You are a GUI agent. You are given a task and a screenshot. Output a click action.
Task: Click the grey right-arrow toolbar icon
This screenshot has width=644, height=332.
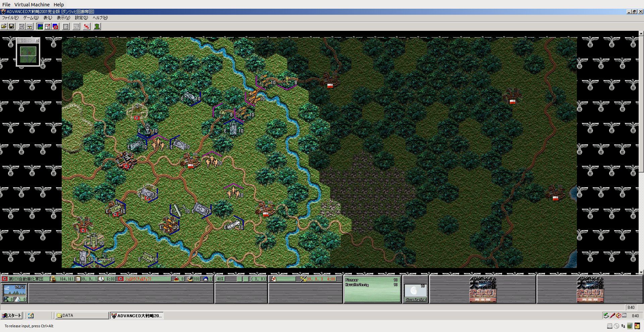click(22, 26)
